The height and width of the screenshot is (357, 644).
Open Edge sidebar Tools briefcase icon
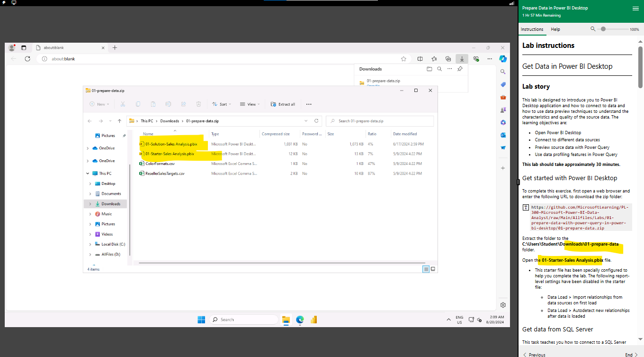pyautogui.click(x=503, y=97)
